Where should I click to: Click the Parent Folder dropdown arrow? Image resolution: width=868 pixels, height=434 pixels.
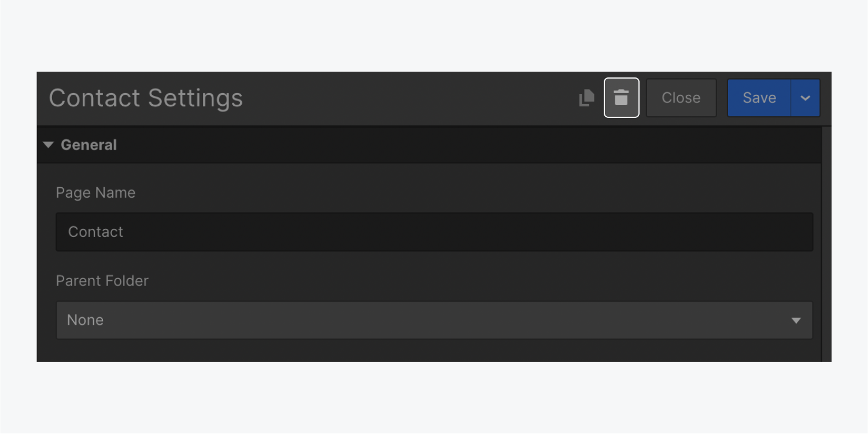click(x=796, y=320)
